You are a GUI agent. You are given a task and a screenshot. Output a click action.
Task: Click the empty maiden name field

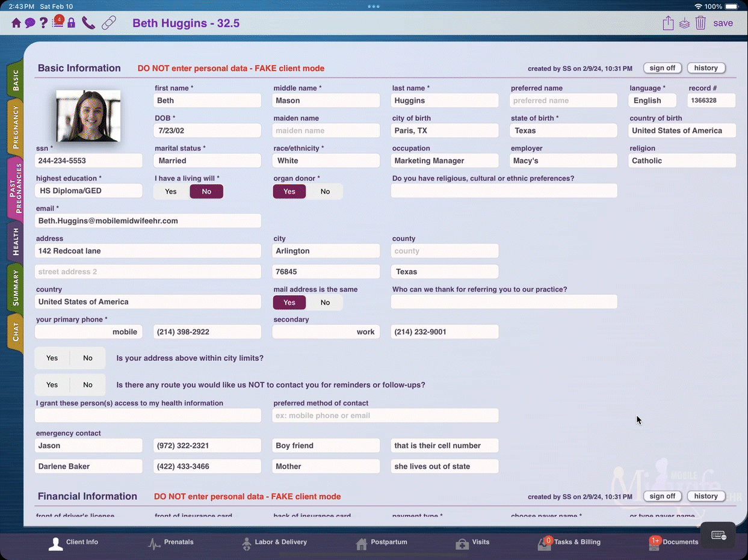(x=326, y=131)
